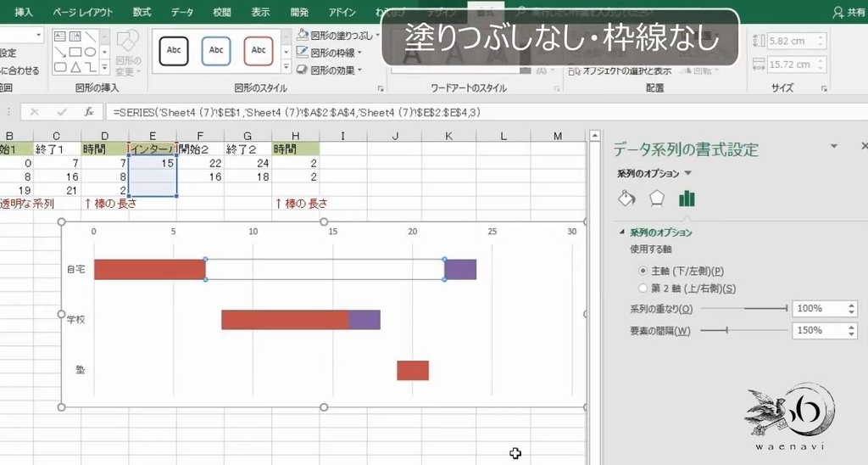Image resolution: width=868 pixels, height=465 pixels.
Task: Click オブジェクトの選択と表示 button
Action: coord(620,71)
